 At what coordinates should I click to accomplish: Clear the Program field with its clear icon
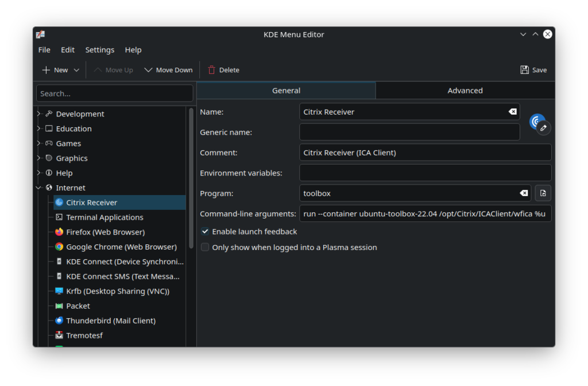(x=523, y=193)
